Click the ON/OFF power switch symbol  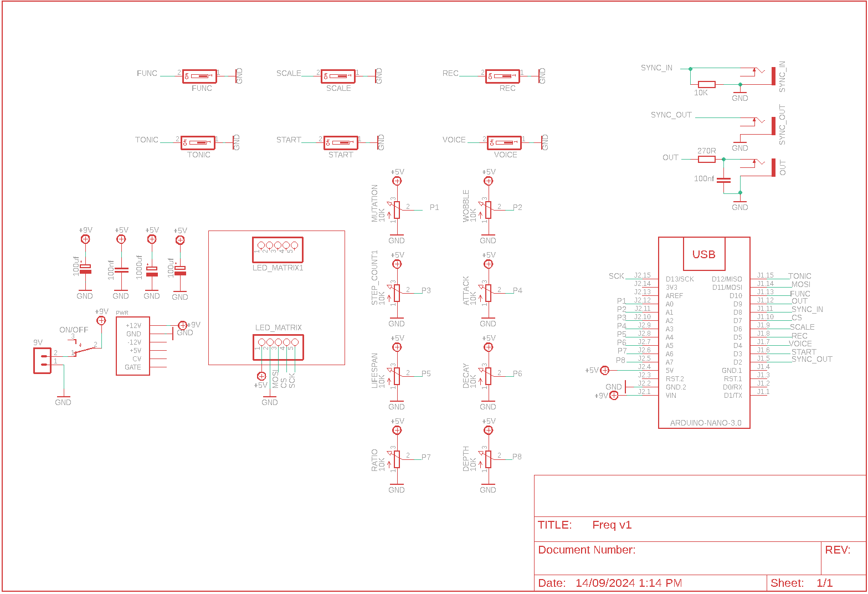click(x=84, y=347)
